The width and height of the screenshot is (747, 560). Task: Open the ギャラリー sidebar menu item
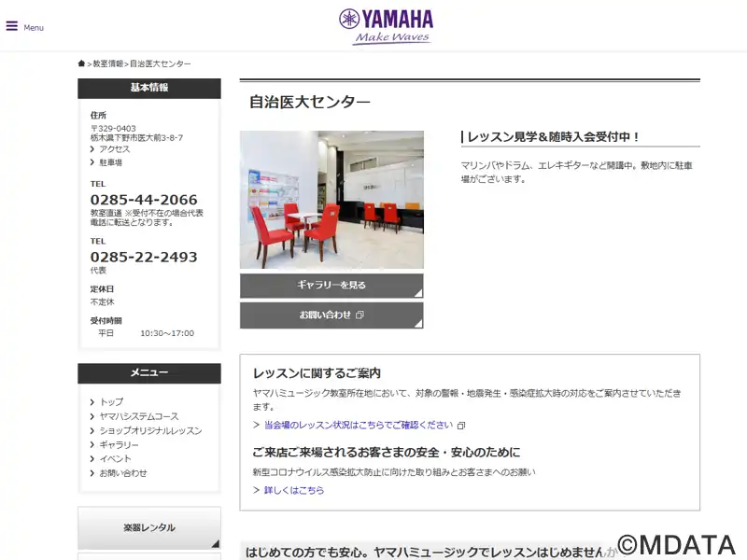[120, 445]
